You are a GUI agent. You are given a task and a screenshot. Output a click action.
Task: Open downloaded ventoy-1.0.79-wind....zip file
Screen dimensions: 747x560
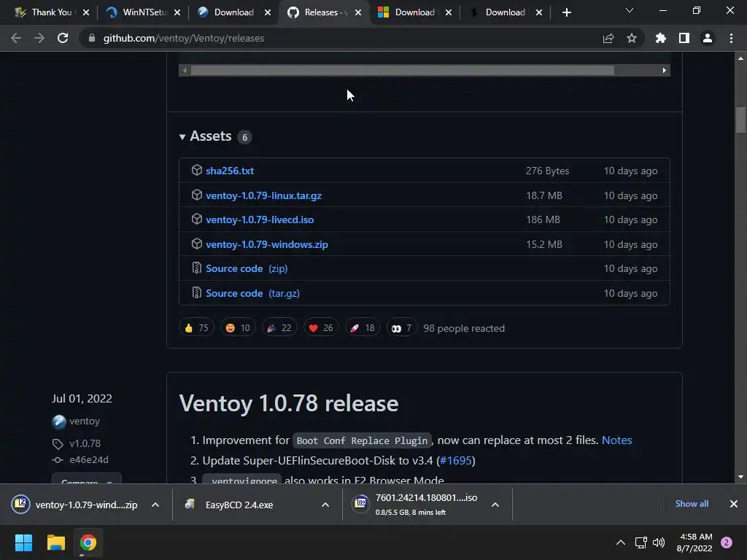pyautogui.click(x=75, y=505)
